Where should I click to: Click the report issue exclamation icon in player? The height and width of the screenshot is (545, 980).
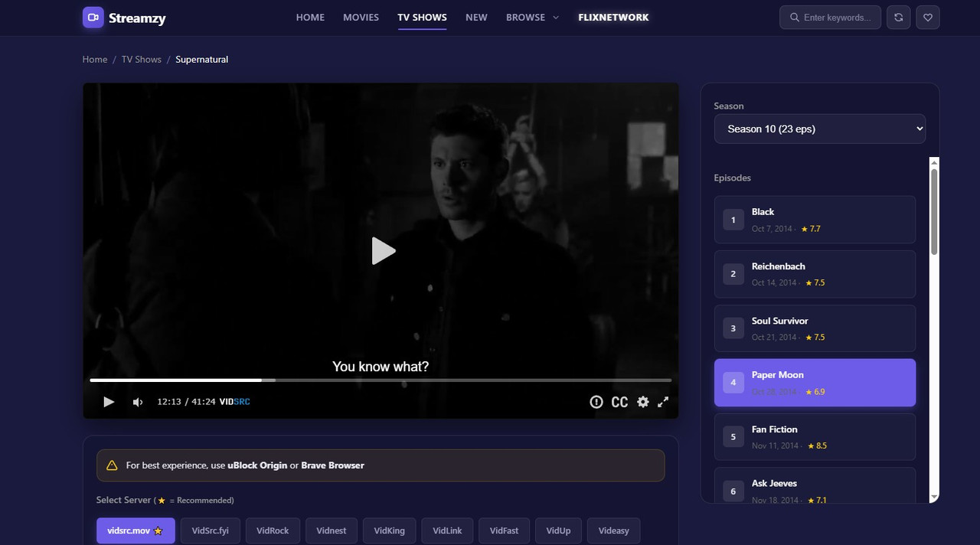click(596, 402)
